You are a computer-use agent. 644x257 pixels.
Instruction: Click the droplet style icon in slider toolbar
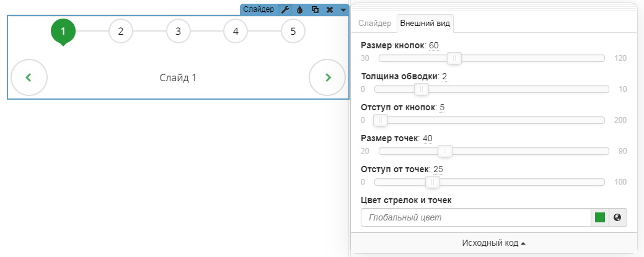pos(300,9)
